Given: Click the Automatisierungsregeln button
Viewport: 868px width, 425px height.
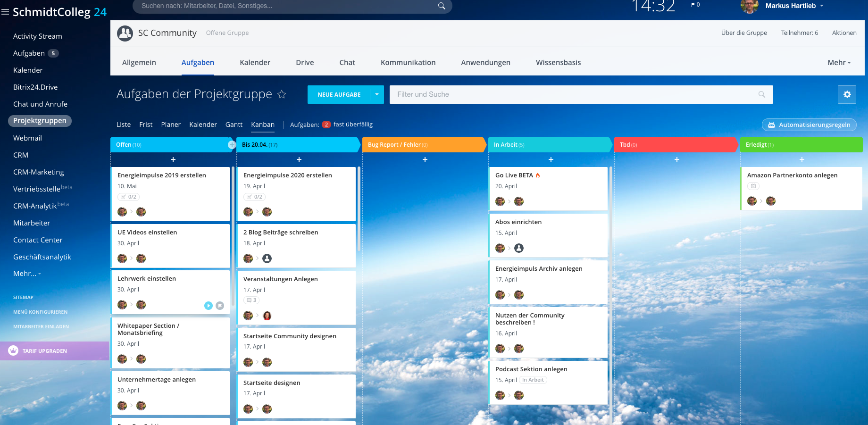Looking at the screenshot, I should click(809, 125).
